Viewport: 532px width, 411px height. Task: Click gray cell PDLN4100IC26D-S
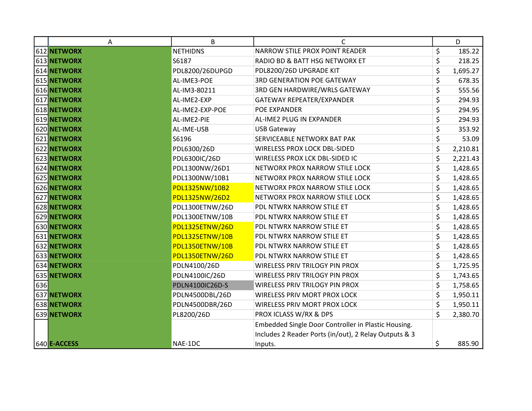click(213, 285)
